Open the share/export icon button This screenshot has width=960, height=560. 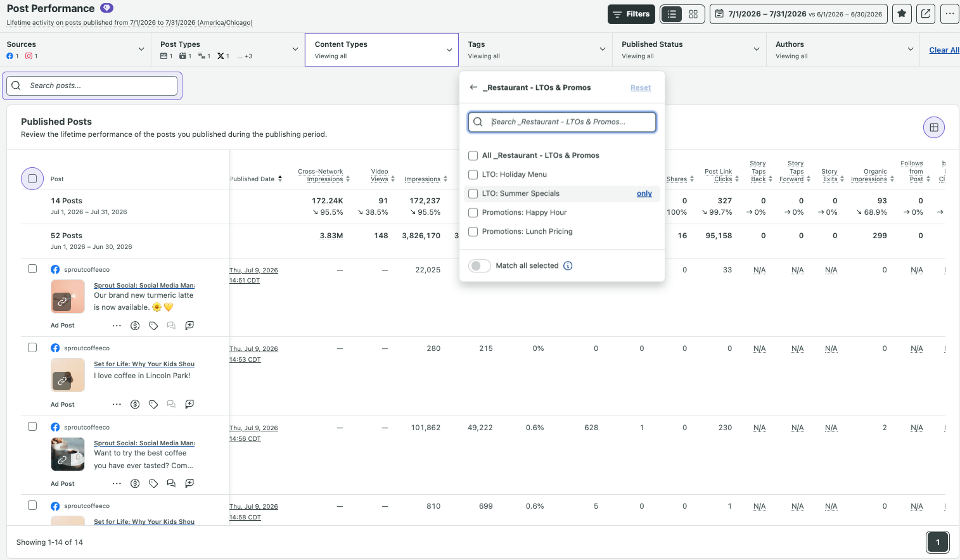point(926,14)
